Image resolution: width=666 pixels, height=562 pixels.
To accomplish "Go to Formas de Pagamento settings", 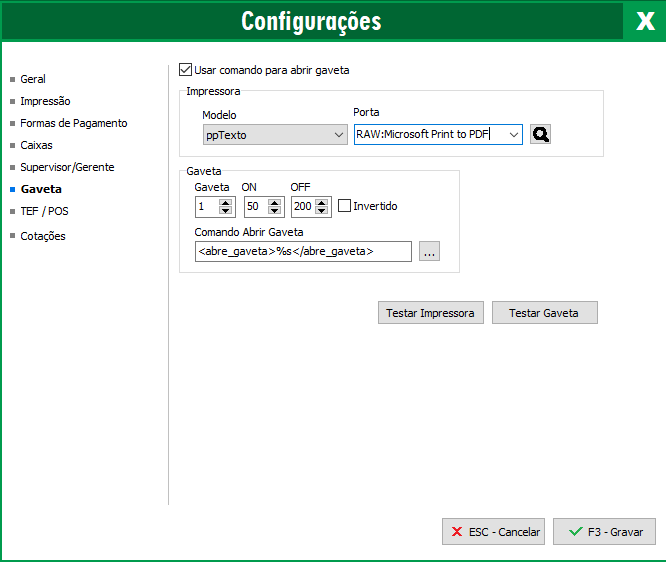I will tap(73, 123).
